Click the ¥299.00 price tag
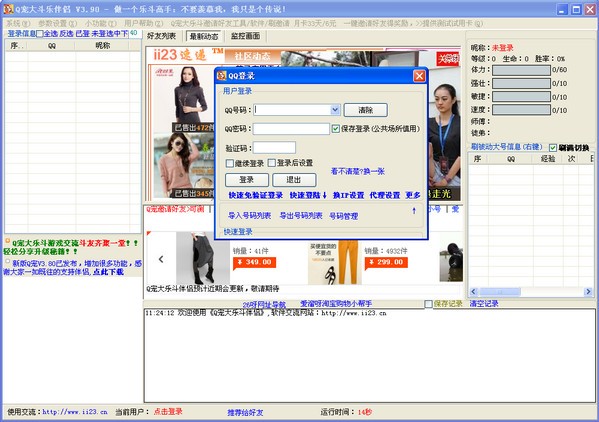The width and height of the screenshot is (599, 422). coord(386,262)
